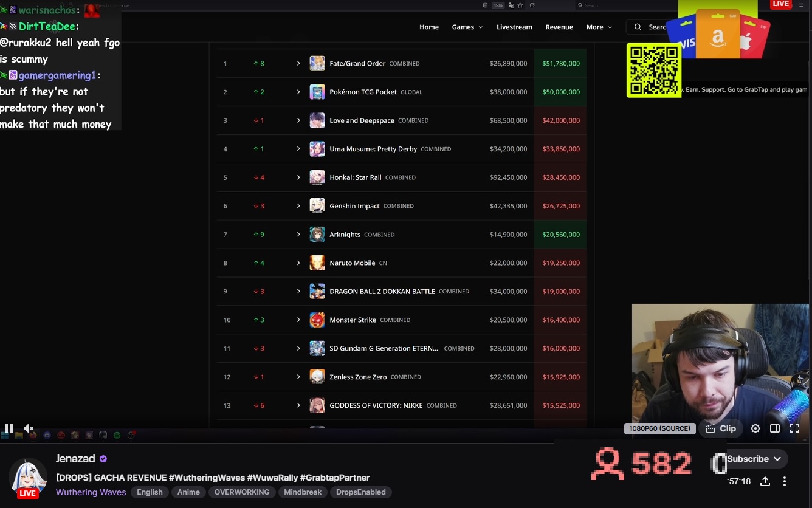Click the Fate/Grand Order game icon
Screen dimensions: 812x508
pos(317,63)
